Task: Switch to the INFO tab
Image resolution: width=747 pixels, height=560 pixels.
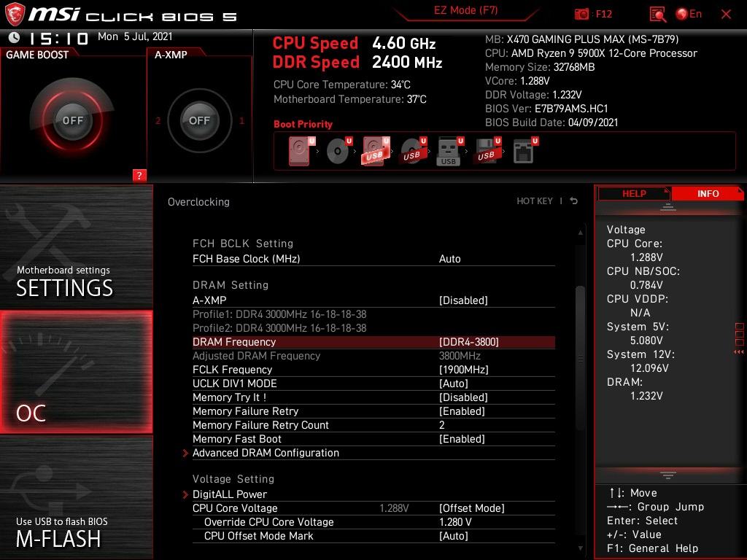Action: 708,194
